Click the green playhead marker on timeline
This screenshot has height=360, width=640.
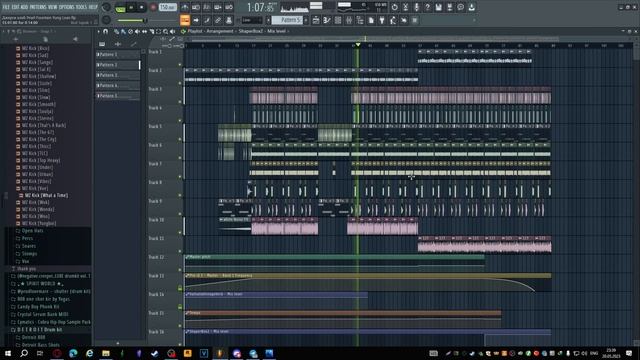click(x=358, y=44)
